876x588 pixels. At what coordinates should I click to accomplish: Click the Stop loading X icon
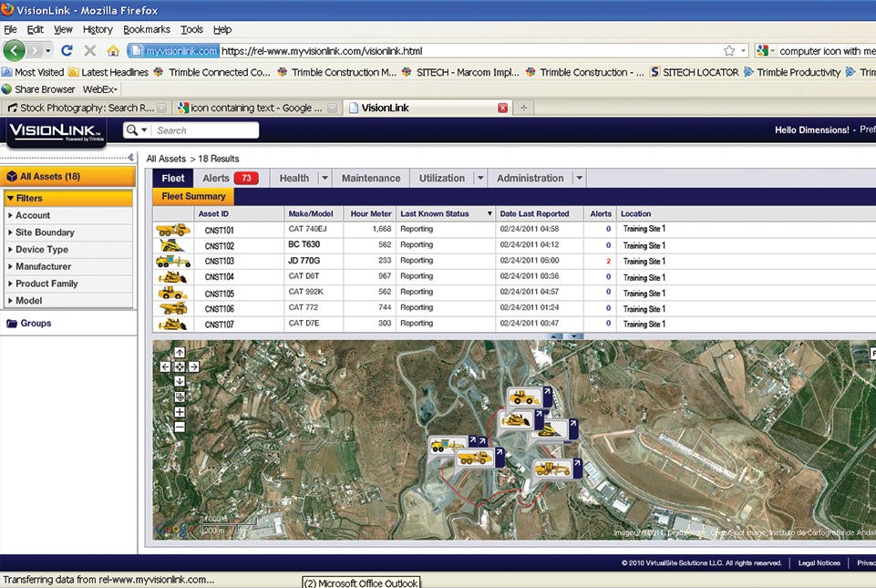(89, 51)
